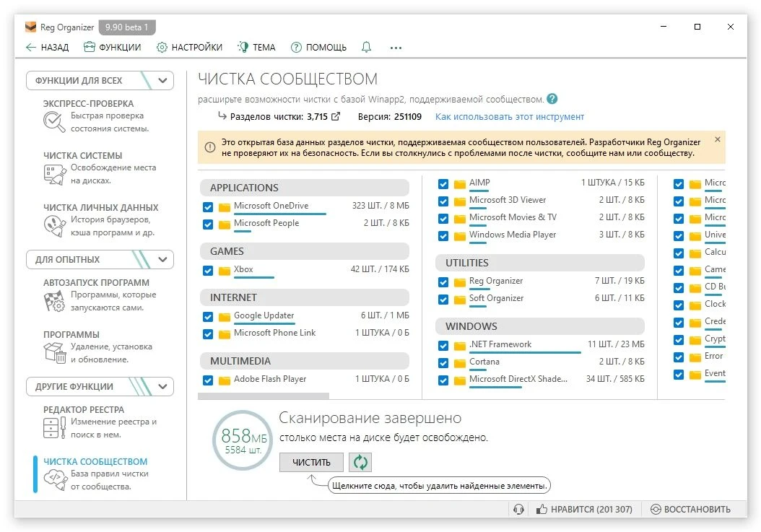Dismiss the yellow warning banner
This screenshot has width=761, height=532.
click(717, 139)
